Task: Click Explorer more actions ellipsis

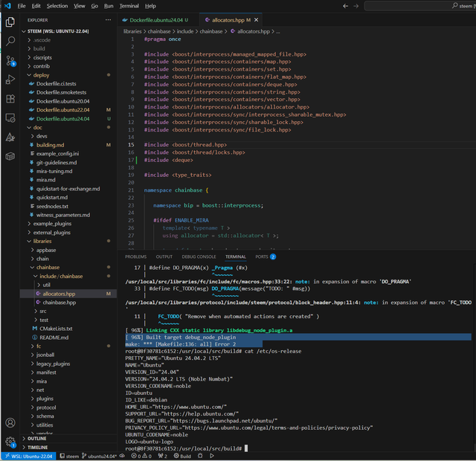Action: click(108, 20)
